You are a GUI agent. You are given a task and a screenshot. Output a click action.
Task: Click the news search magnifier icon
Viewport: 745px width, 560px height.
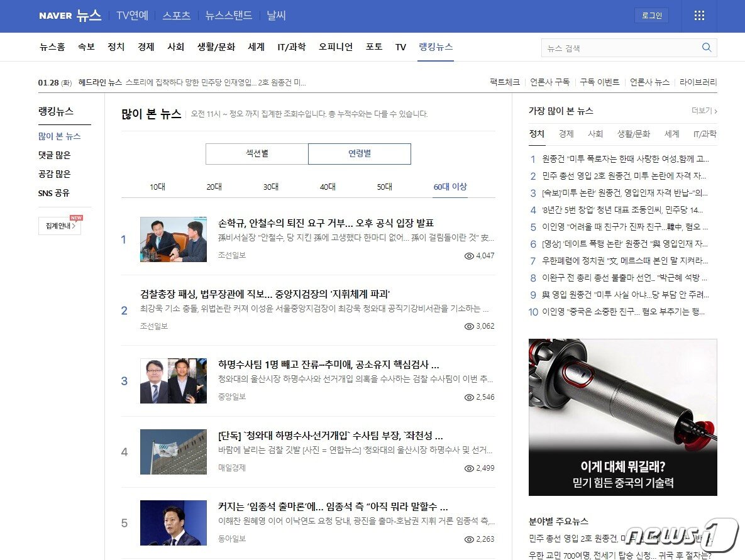click(707, 47)
